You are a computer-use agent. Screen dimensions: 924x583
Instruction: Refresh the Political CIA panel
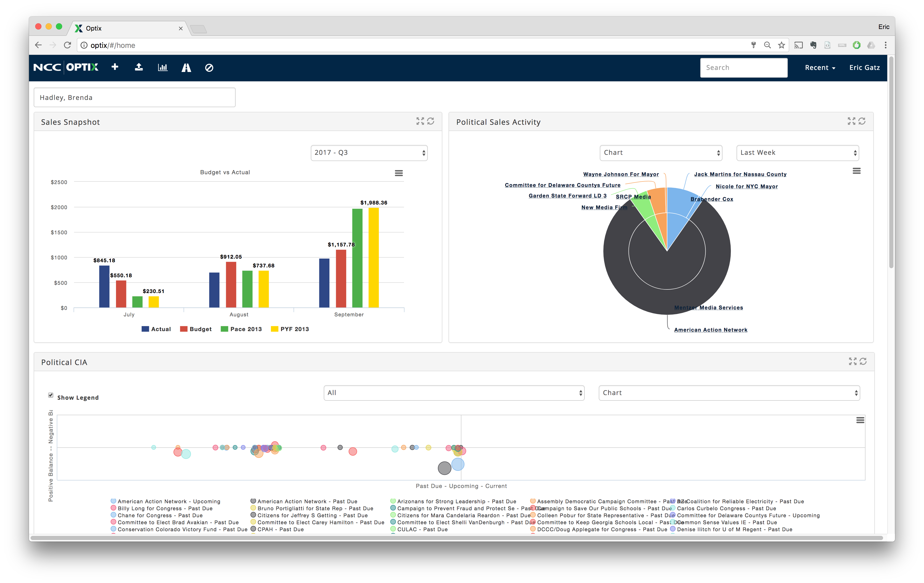863,361
